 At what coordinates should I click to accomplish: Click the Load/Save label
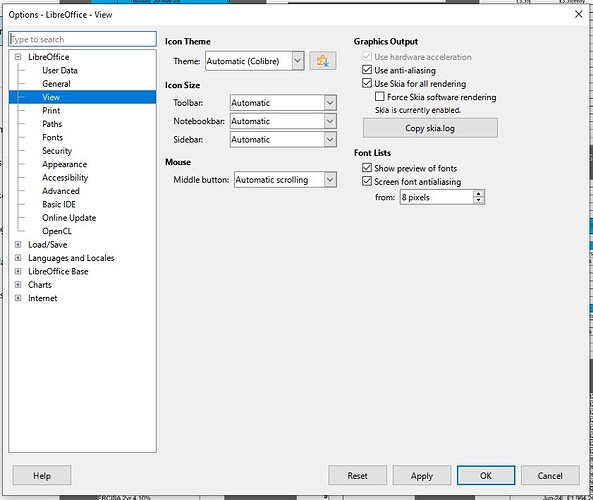48,245
